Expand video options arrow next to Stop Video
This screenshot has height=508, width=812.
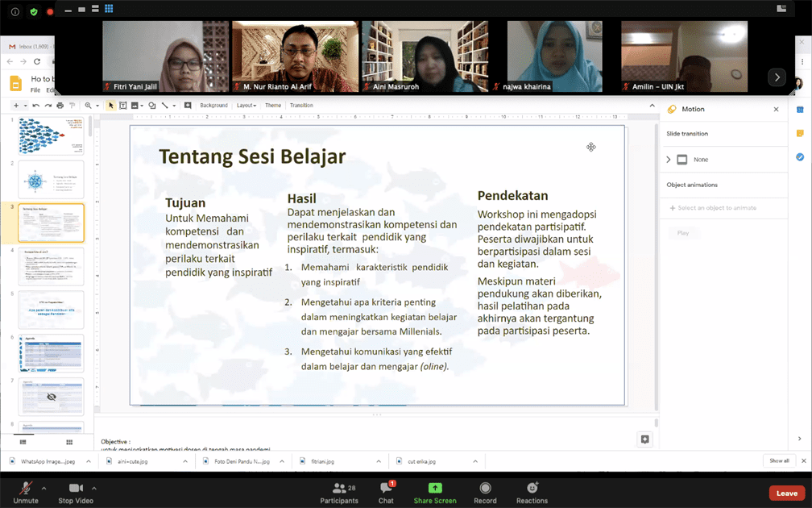(94, 488)
